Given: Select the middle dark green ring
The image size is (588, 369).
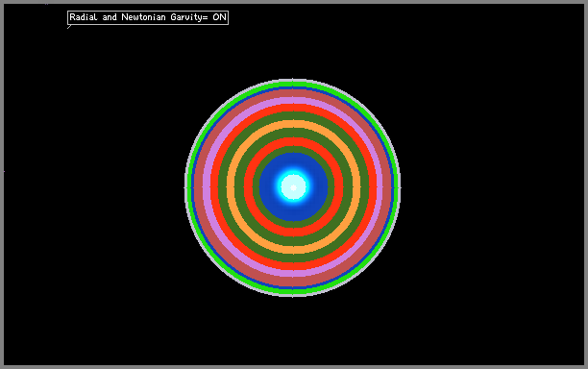Looking at the screenshot, I should click(293, 241).
